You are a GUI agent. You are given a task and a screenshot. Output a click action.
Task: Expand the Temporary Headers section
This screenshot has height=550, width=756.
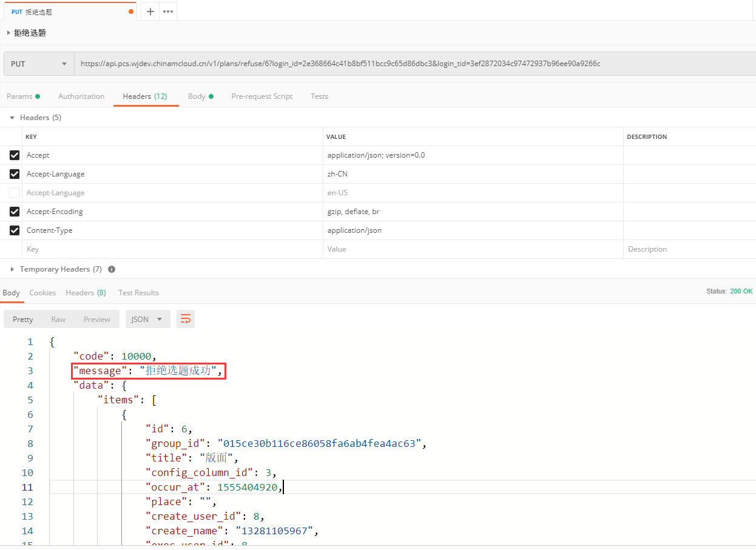[55, 269]
